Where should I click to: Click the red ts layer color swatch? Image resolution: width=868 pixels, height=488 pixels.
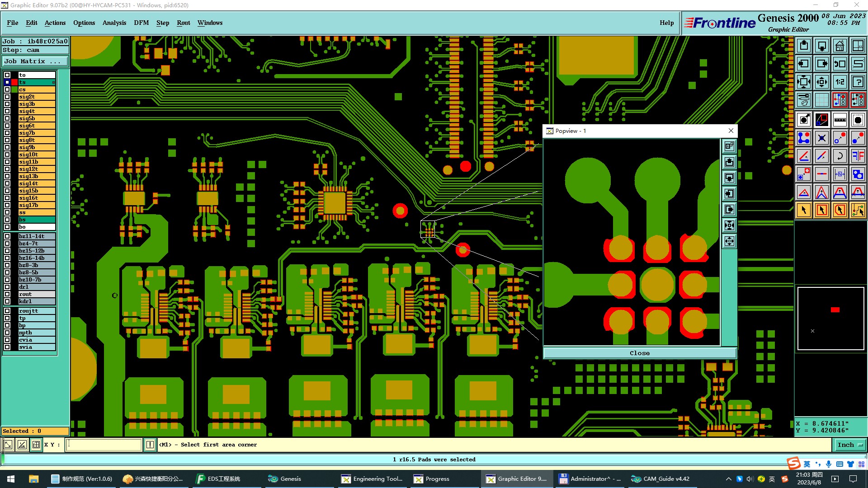tap(14, 82)
